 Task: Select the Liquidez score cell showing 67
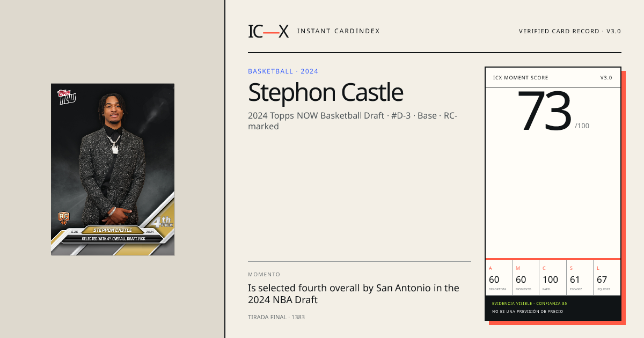(607, 278)
